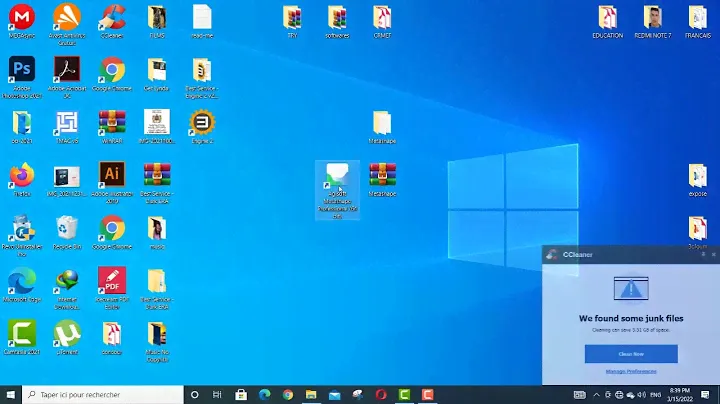
Task: Open Adobe Photoshop desktop shortcut
Action: coord(22,70)
